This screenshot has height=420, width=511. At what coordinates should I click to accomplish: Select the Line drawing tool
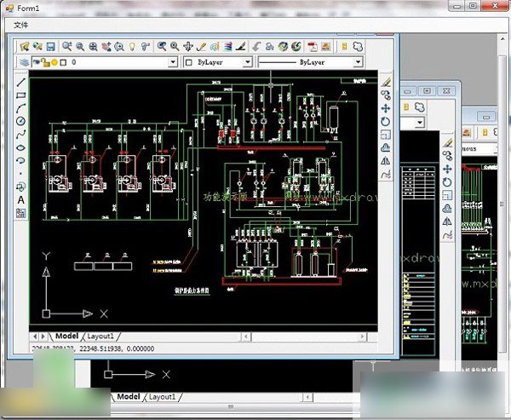pyautogui.click(x=20, y=82)
